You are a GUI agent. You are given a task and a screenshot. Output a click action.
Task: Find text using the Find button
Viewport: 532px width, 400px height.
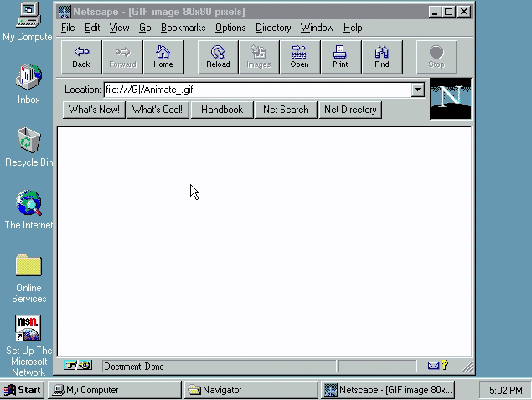pos(382,57)
